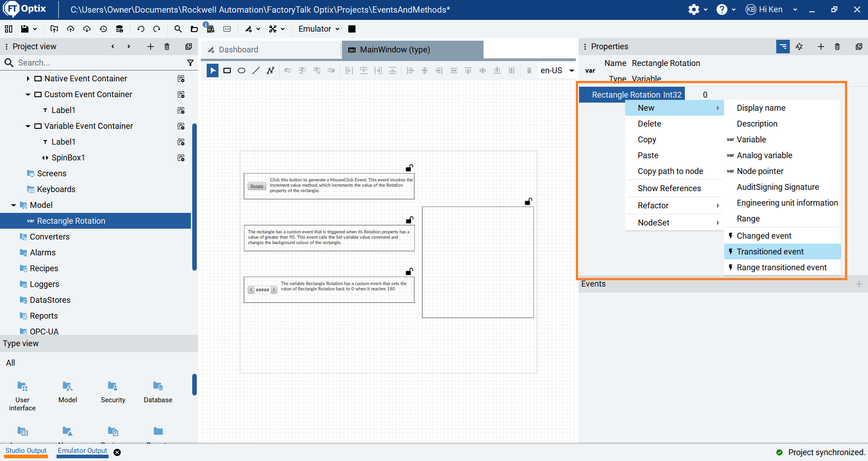
Task: Click the add plus icon in Project view
Action: (151, 47)
